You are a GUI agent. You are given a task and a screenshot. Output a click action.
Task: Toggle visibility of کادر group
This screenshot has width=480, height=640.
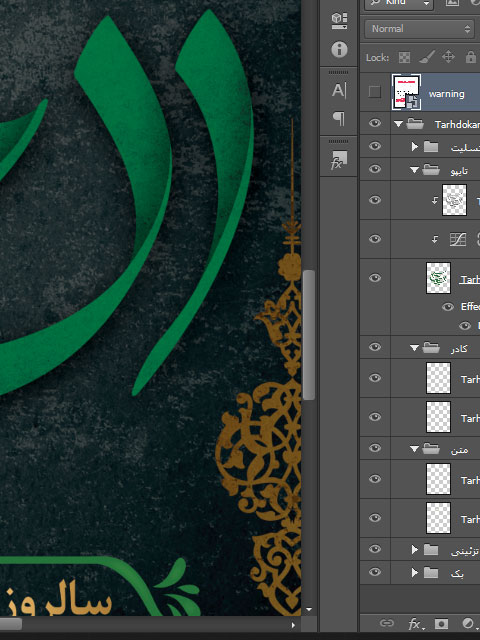(x=375, y=347)
